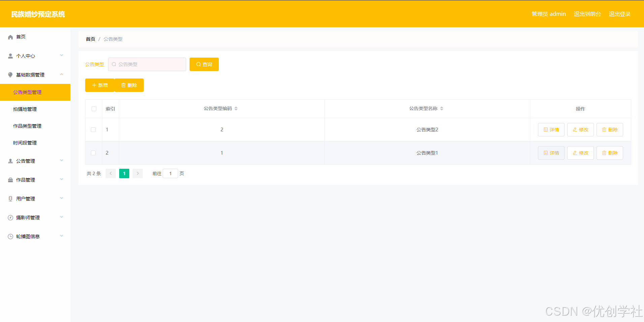Check the row for 公告类型2
Viewport: 644px width, 322px height.
[93, 130]
